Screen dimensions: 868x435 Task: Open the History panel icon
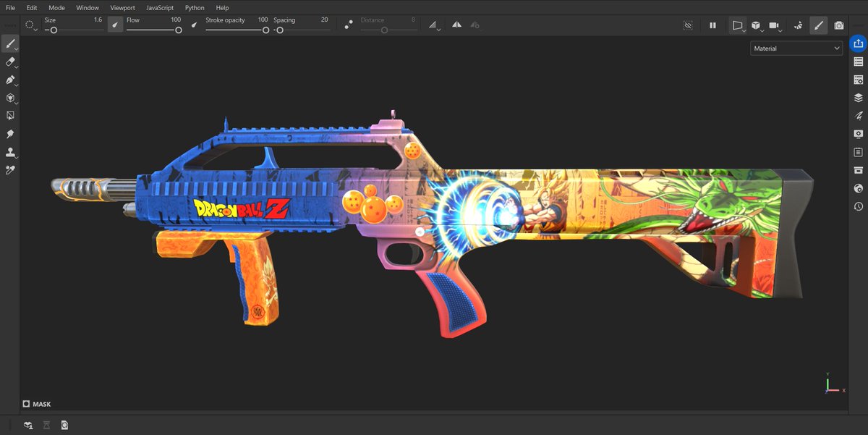[859, 206]
